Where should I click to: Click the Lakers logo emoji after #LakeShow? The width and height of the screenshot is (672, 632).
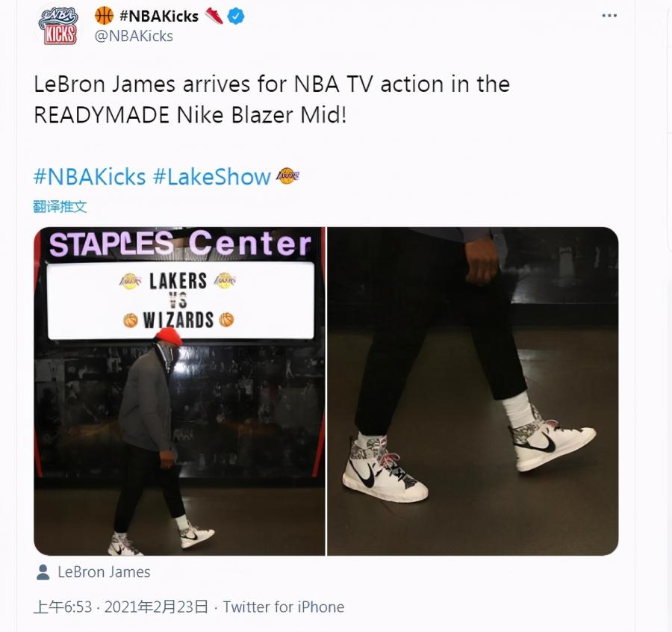287,176
